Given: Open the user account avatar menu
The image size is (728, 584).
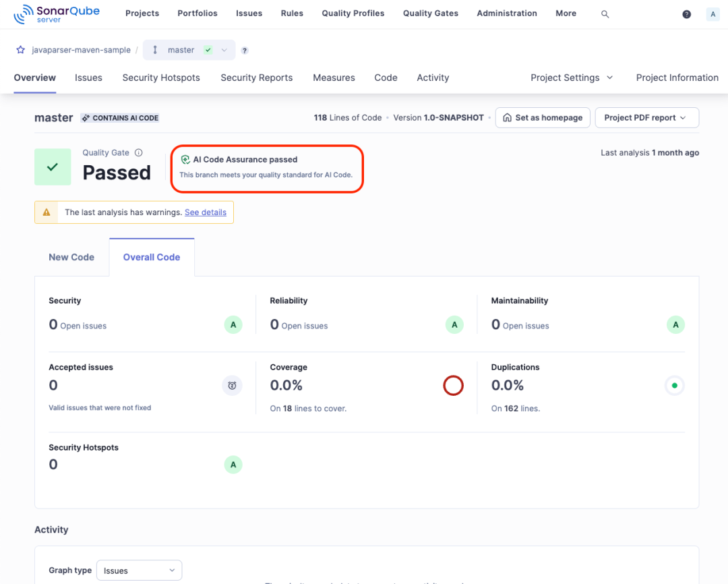Looking at the screenshot, I should pyautogui.click(x=712, y=13).
